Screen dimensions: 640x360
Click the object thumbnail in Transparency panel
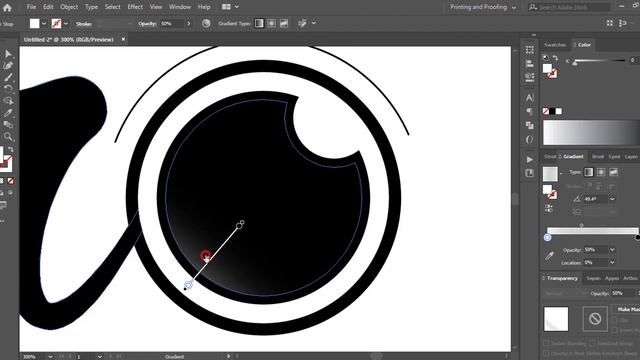pos(556,319)
